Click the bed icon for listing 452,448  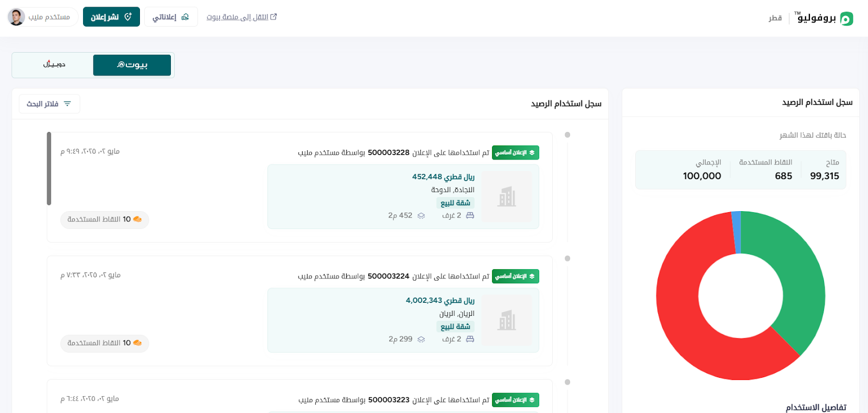tap(470, 215)
